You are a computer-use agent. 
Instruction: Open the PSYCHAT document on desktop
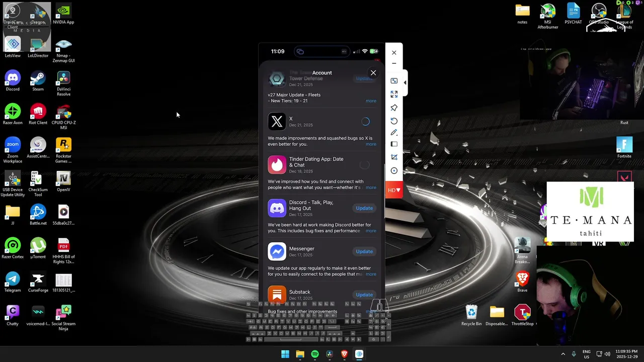[574, 14]
